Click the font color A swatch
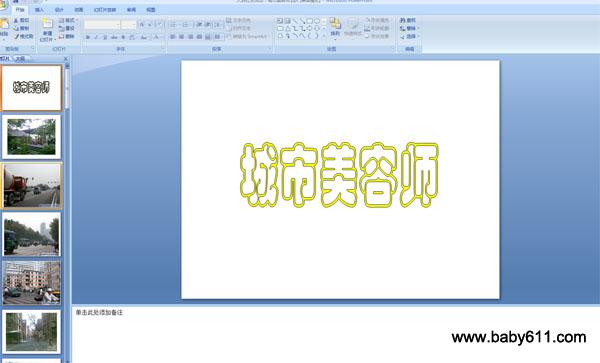Image resolution: width=600 pixels, height=363 pixels. pos(157,37)
